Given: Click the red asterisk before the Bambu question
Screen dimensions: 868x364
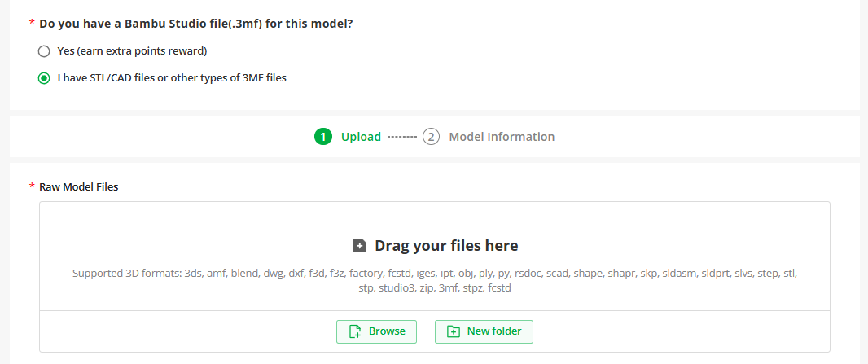Looking at the screenshot, I should click(x=32, y=24).
